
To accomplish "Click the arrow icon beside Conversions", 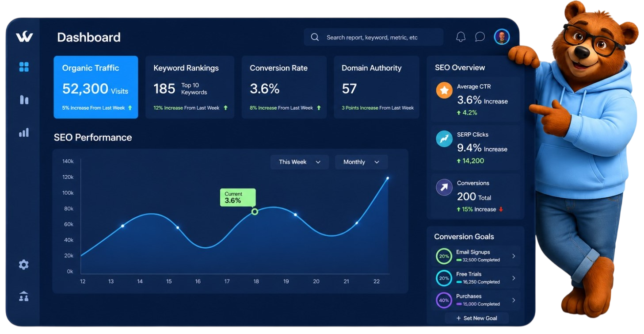I will pyautogui.click(x=444, y=187).
